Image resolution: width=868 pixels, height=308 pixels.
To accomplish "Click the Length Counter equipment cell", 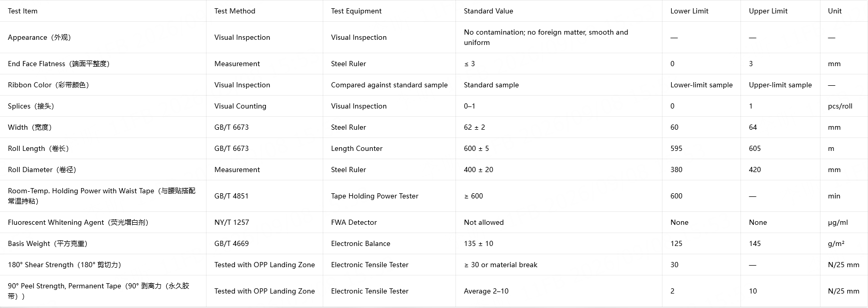I will [x=389, y=148].
